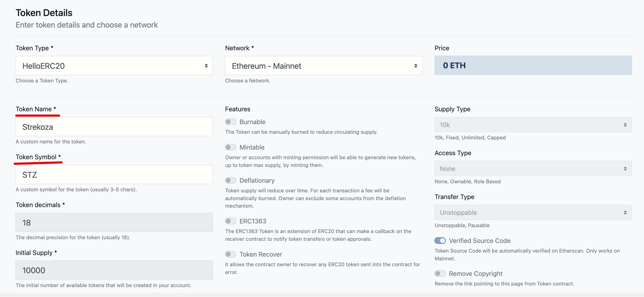Click the Burnable label text
The image size is (644, 297).
252,122
